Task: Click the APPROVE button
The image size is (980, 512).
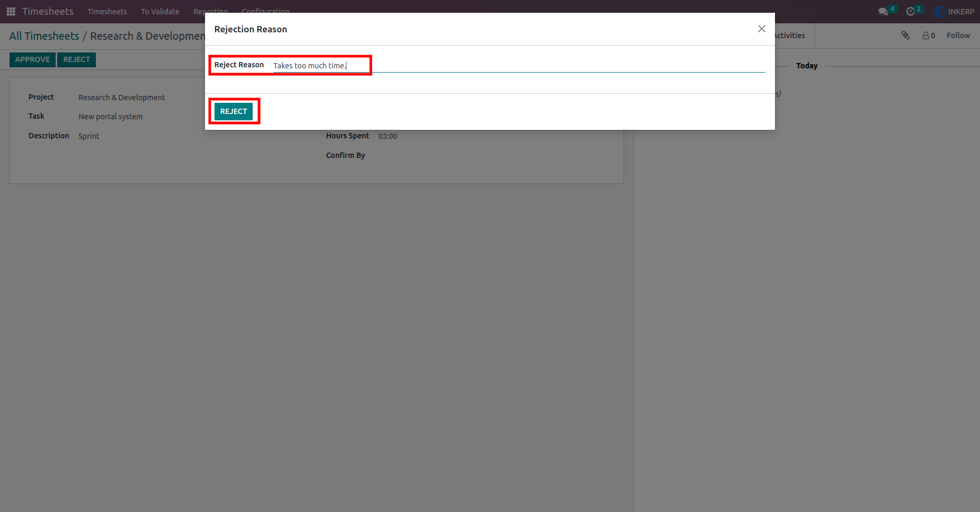Action: point(32,59)
